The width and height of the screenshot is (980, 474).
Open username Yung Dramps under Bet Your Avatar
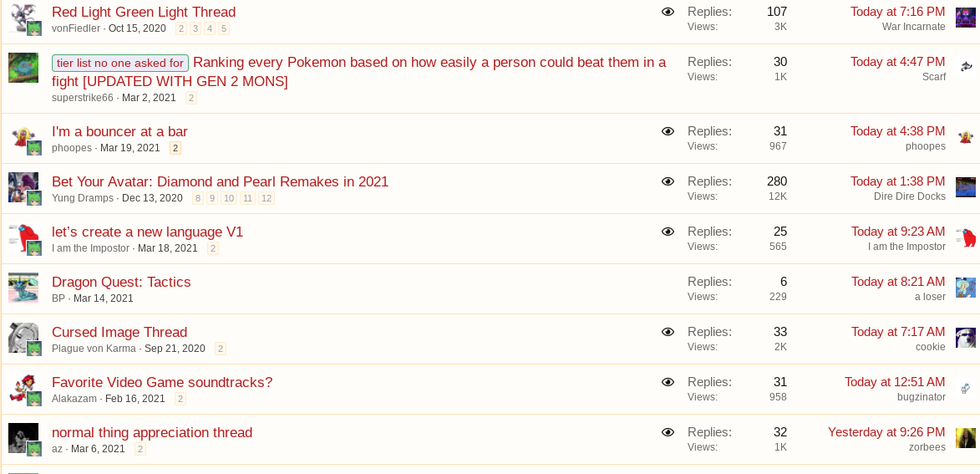click(82, 198)
